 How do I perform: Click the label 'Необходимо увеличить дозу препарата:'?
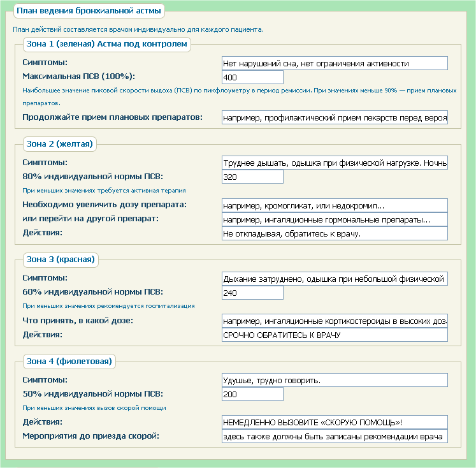(105, 205)
